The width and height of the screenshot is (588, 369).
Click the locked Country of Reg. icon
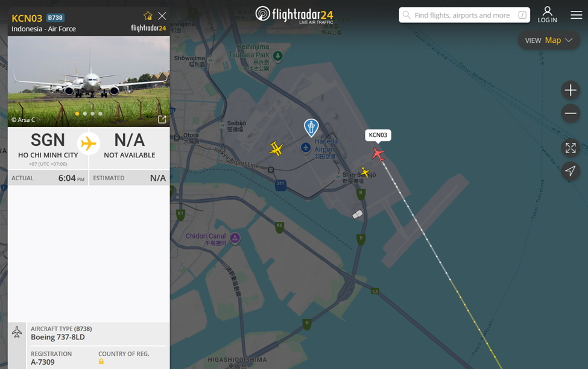(101, 362)
